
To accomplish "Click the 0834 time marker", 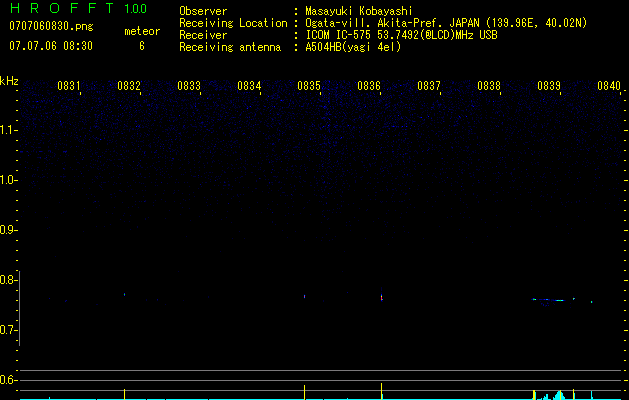I will pos(249,86).
